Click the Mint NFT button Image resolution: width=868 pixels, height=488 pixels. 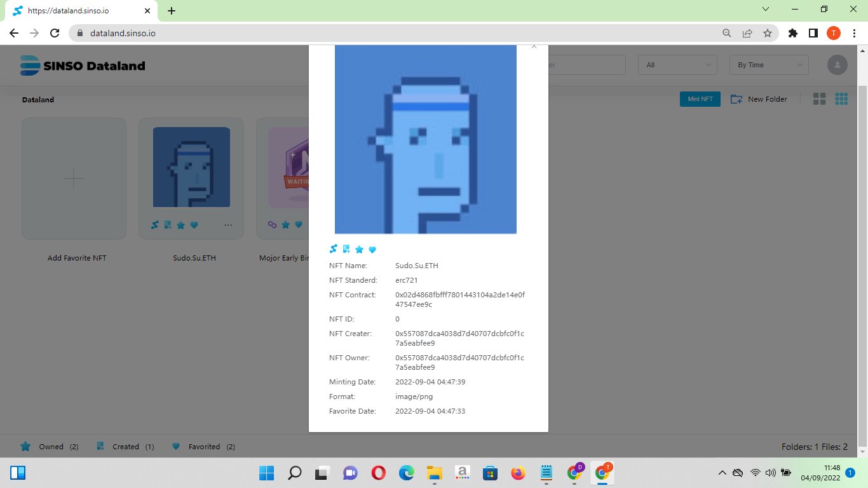(x=700, y=99)
